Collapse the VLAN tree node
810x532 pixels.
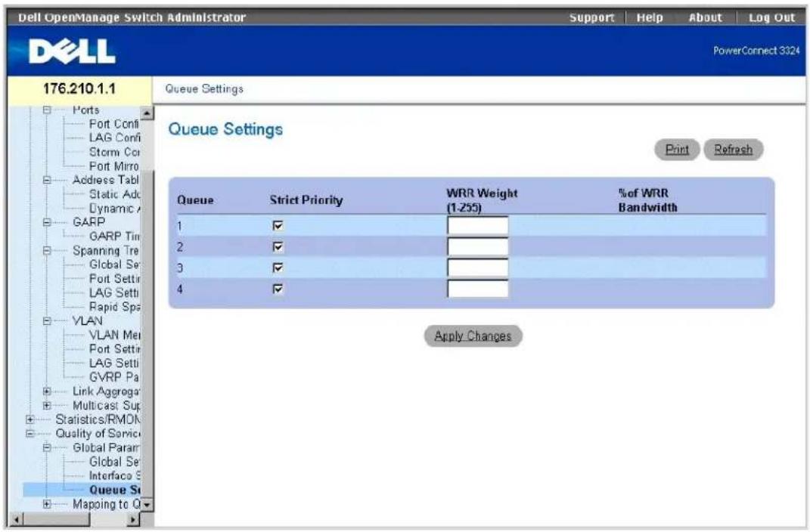point(47,321)
